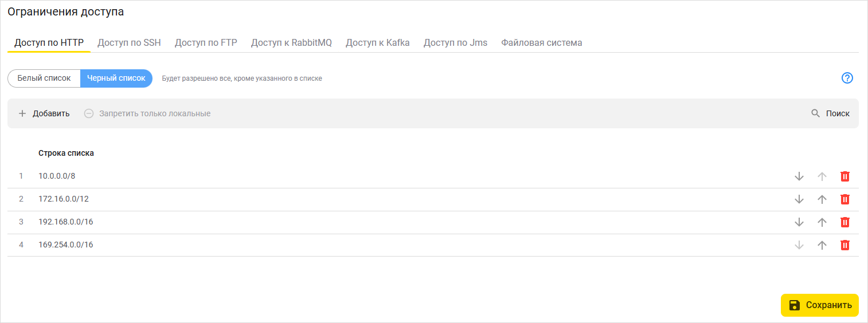Move the 10.0.0.0/8 row down
Screen dimensions: 868x323
pyautogui.click(x=799, y=176)
